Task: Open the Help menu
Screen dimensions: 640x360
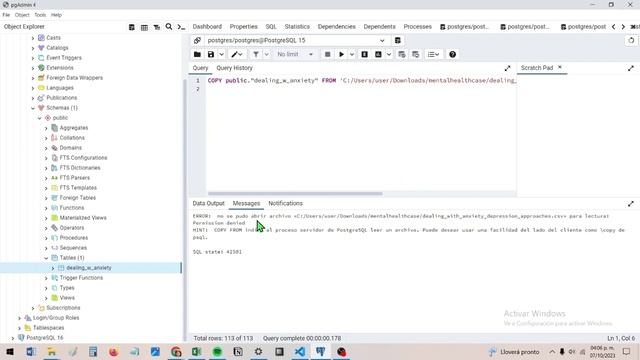Action: (x=56, y=15)
